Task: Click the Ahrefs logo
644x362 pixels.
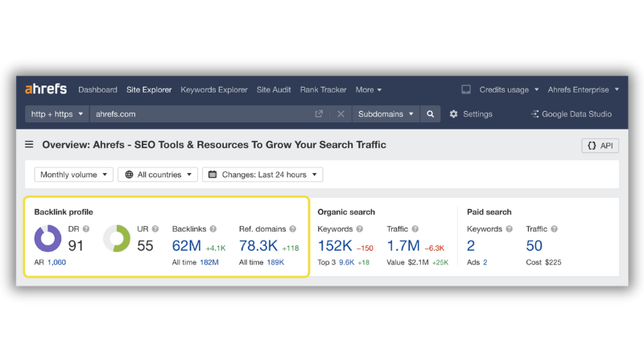Action: 46,88
